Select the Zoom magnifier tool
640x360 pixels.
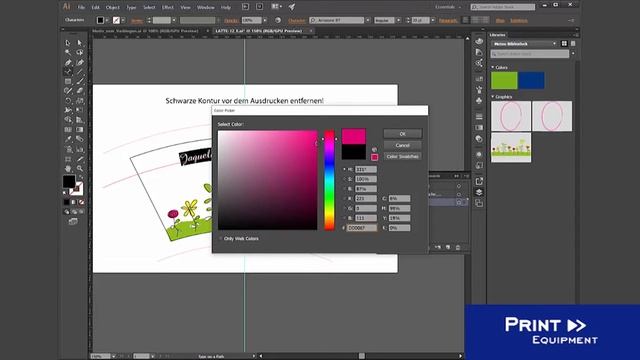tap(80, 169)
